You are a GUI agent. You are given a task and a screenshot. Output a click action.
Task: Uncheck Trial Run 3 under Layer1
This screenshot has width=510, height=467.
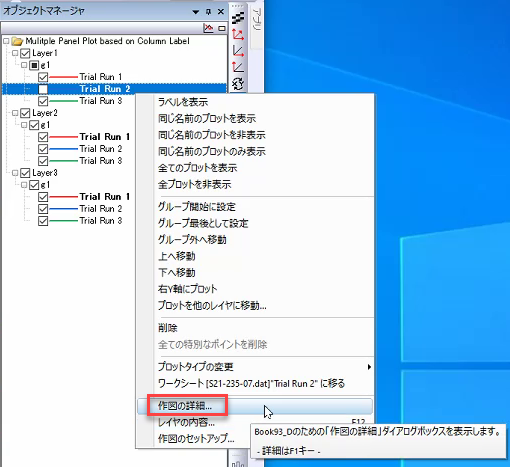(x=43, y=101)
